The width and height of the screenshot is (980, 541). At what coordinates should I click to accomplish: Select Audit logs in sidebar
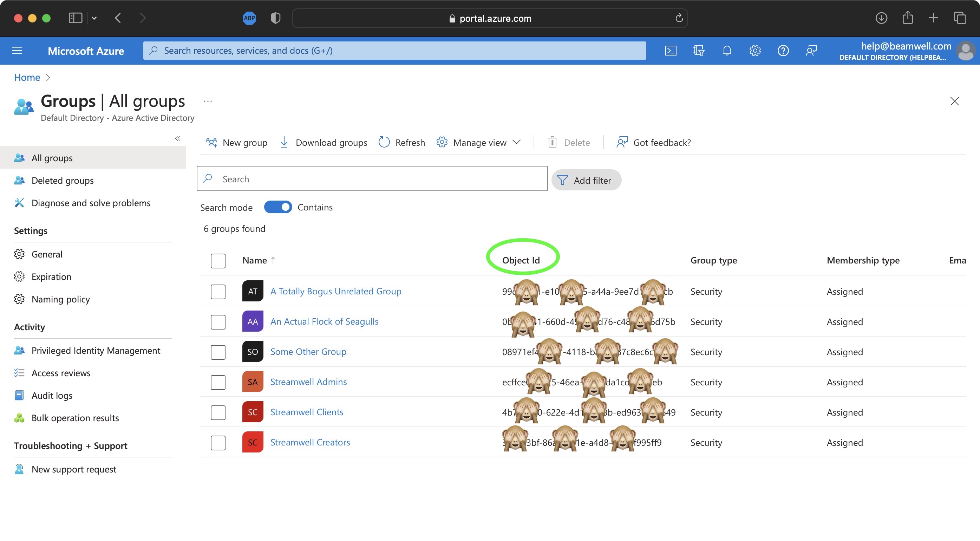click(52, 396)
